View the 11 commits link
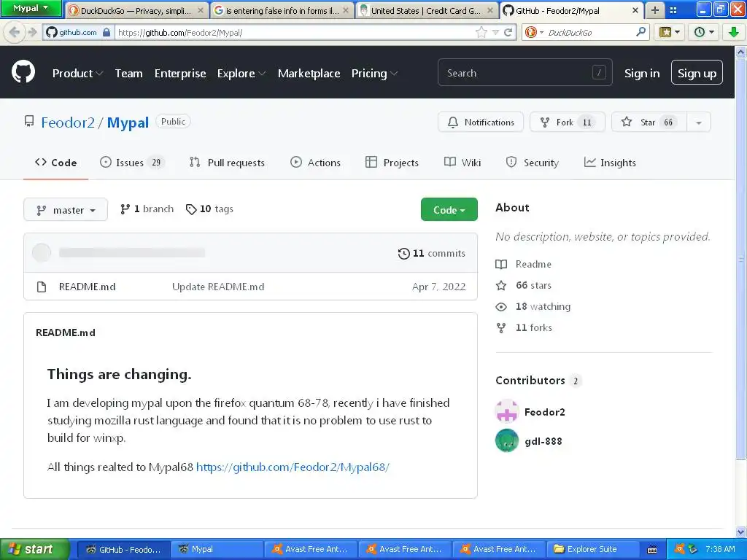 click(432, 253)
